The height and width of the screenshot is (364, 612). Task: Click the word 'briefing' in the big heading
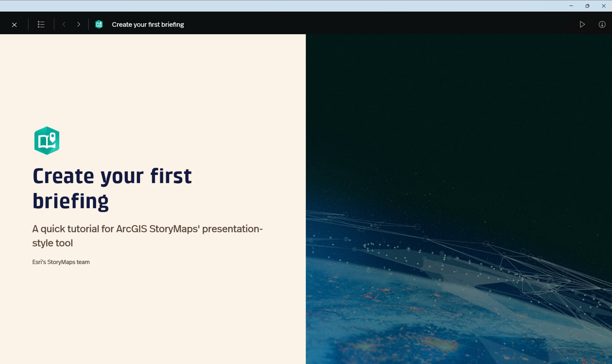[x=71, y=201]
